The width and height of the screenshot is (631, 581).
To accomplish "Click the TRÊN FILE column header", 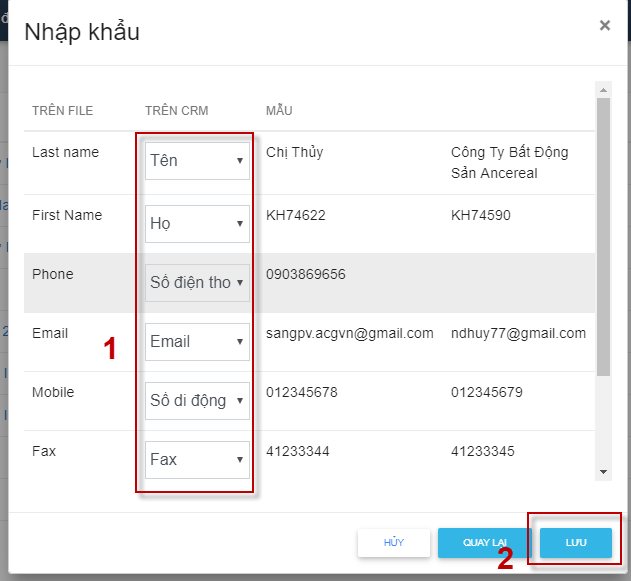I will [62, 111].
